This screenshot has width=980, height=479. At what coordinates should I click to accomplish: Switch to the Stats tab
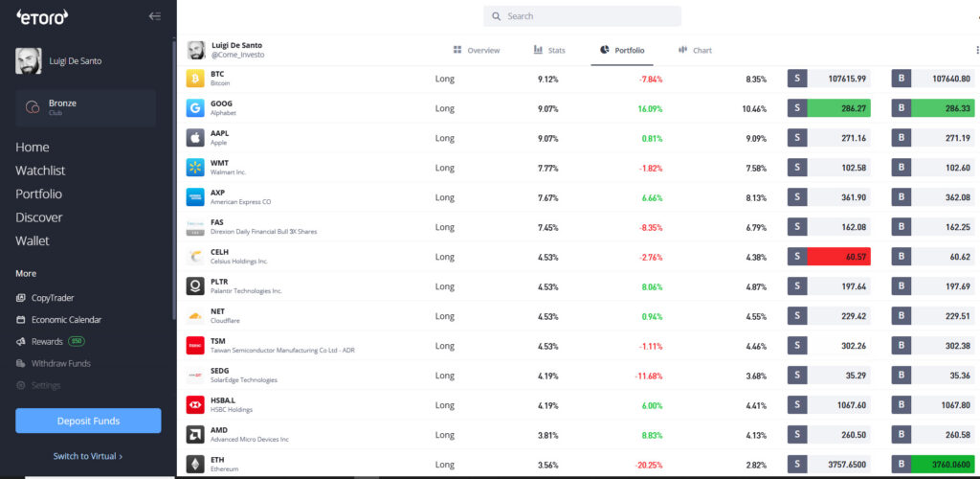(549, 50)
